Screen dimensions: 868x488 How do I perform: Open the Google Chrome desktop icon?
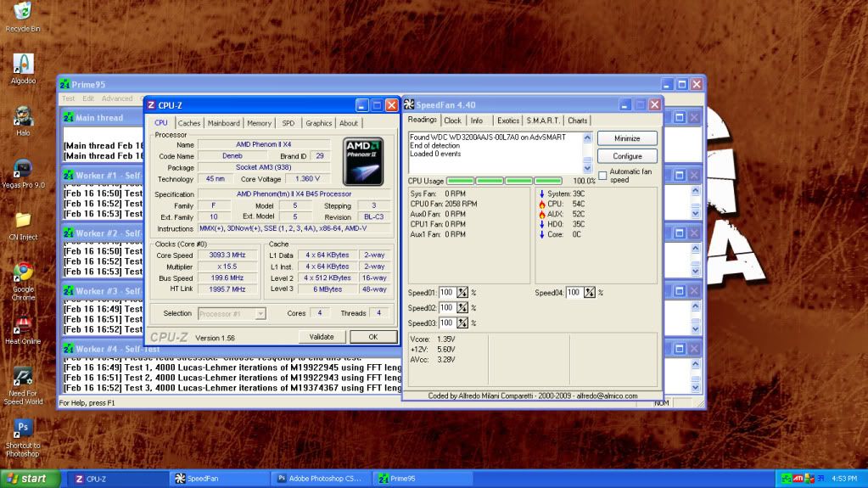(x=23, y=272)
